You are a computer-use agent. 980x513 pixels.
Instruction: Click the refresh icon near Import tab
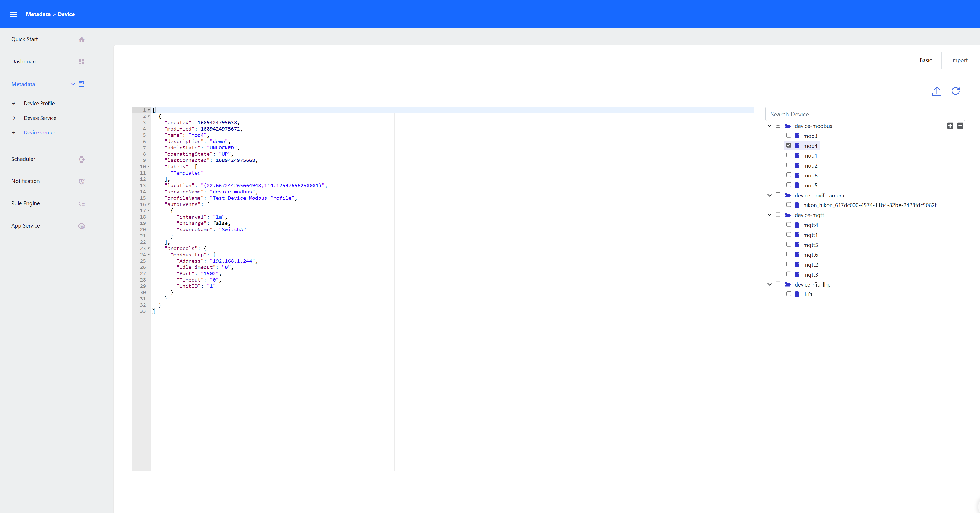point(956,91)
